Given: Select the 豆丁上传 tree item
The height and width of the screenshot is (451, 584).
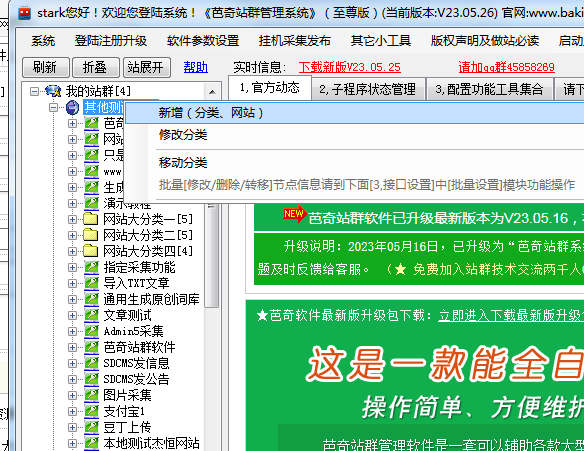Looking at the screenshot, I should tap(127, 427).
